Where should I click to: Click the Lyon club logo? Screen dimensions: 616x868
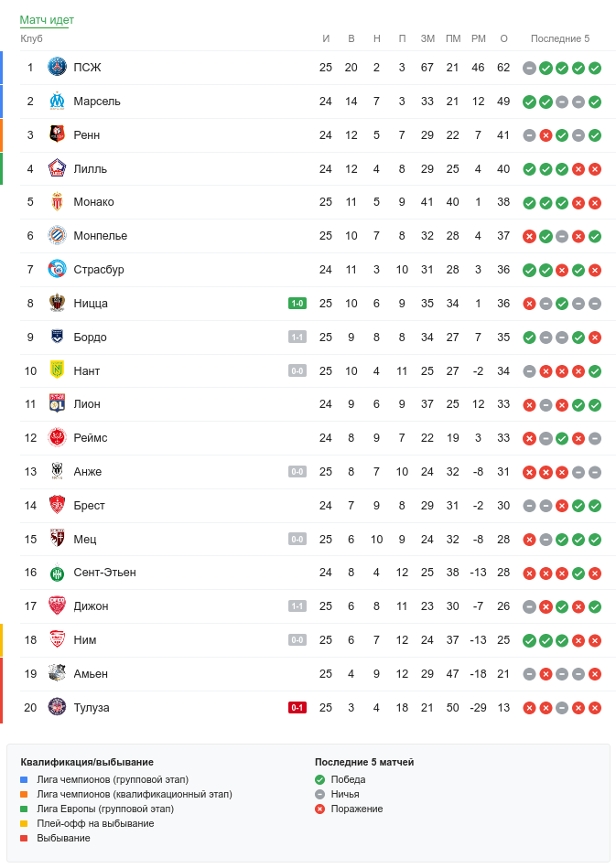(57, 404)
